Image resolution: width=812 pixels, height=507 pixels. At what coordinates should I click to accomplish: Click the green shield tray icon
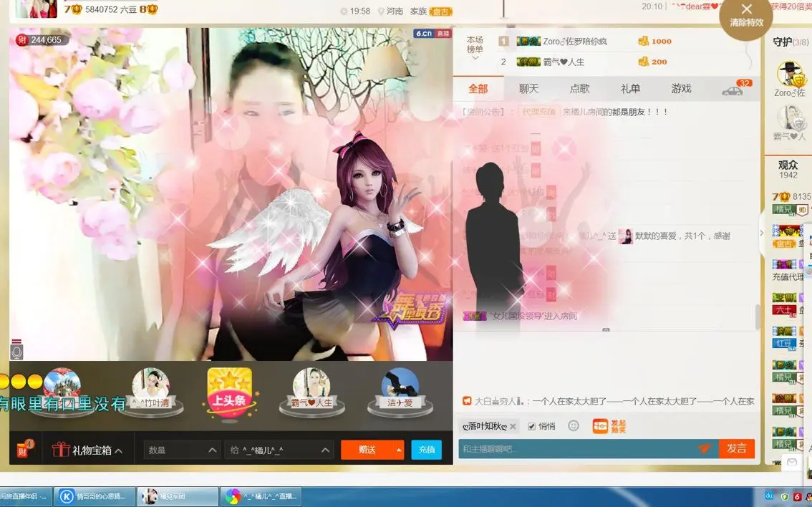(x=784, y=497)
